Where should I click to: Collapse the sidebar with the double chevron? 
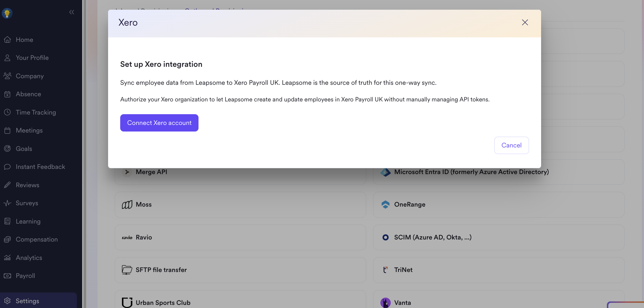72,12
